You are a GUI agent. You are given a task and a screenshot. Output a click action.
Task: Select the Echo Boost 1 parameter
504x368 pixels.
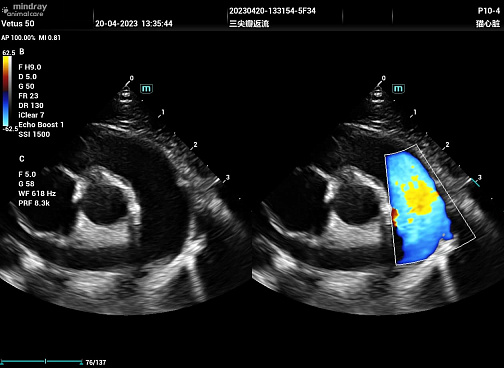[41, 125]
